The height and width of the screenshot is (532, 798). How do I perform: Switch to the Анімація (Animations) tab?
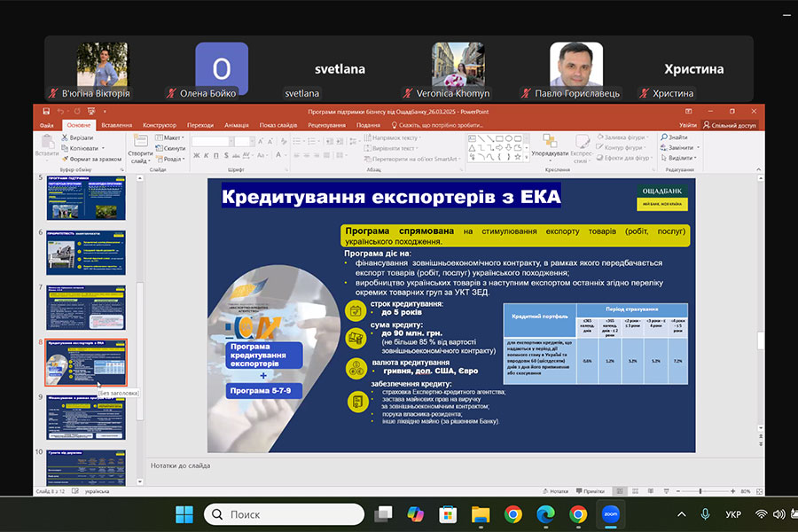click(x=237, y=125)
